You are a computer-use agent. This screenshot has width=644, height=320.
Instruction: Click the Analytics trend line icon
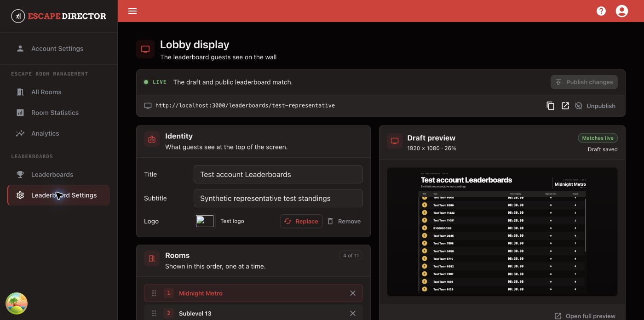(x=20, y=133)
